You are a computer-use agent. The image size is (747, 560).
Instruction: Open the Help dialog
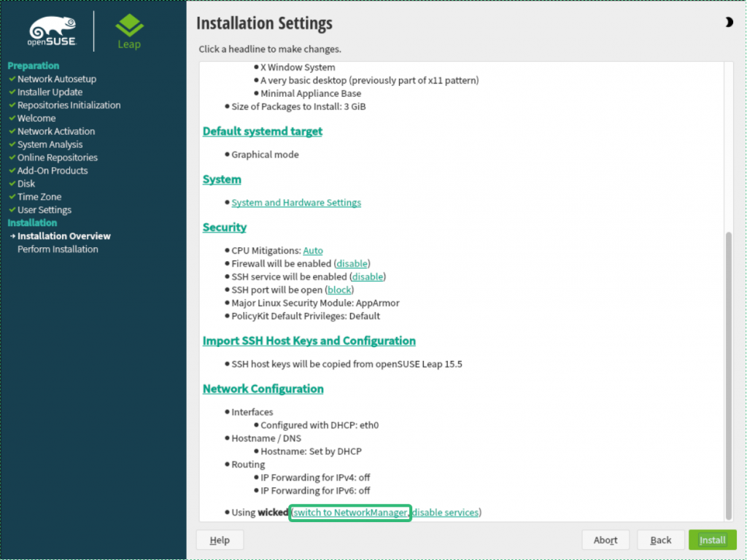click(220, 540)
